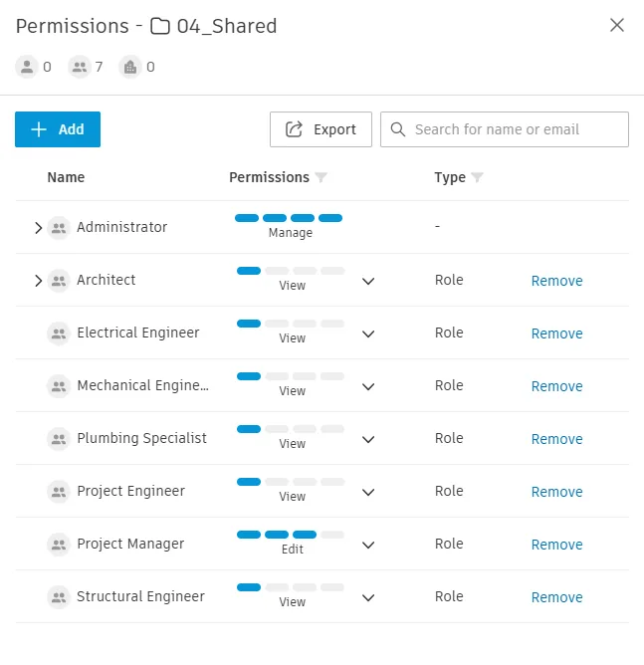This screenshot has width=644, height=665.
Task: Select the Project Engineer name text
Action: [x=130, y=491]
